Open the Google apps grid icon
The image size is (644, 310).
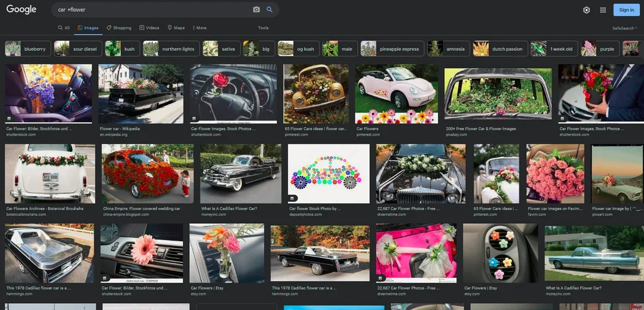click(x=603, y=10)
